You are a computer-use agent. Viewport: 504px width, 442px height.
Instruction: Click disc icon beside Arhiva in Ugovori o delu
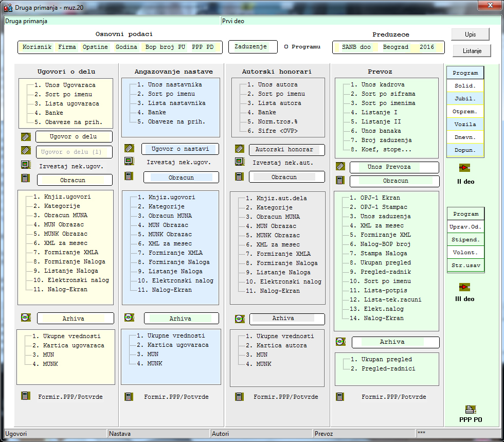pos(26,317)
